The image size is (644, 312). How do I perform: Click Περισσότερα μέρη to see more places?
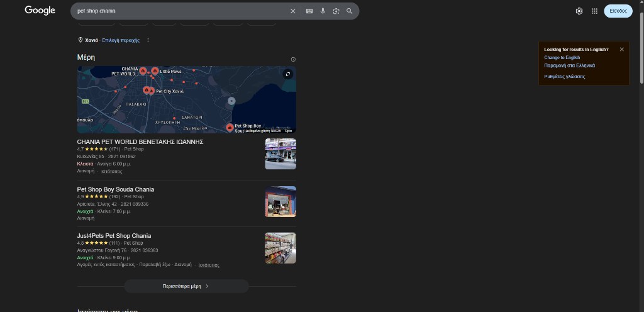point(186,286)
